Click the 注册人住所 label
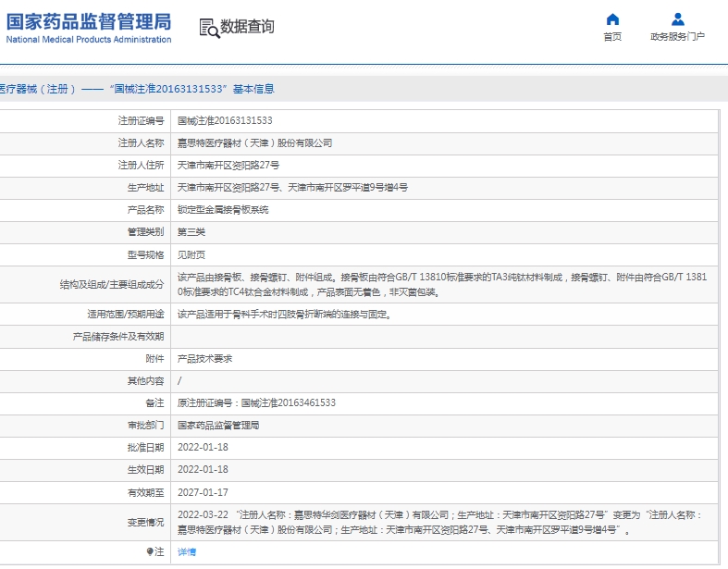Screen dimensions: 728x569 click(x=141, y=166)
